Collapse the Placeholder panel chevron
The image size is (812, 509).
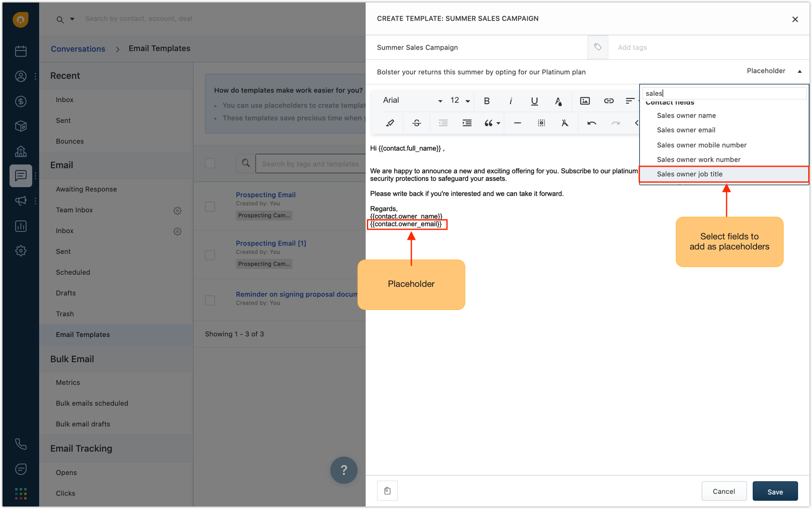[800, 71]
